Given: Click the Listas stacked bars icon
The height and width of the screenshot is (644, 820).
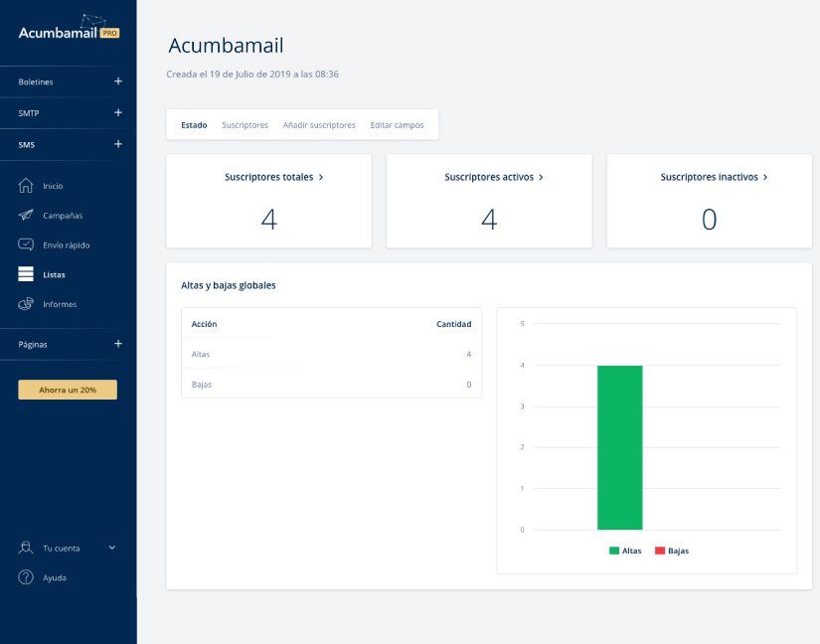Looking at the screenshot, I should tap(26, 274).
